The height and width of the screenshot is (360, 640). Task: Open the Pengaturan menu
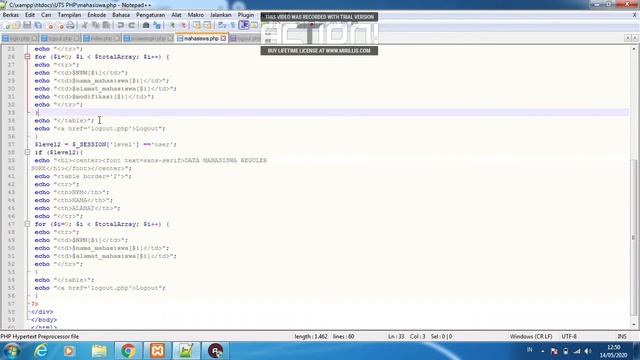coord(151,15)
